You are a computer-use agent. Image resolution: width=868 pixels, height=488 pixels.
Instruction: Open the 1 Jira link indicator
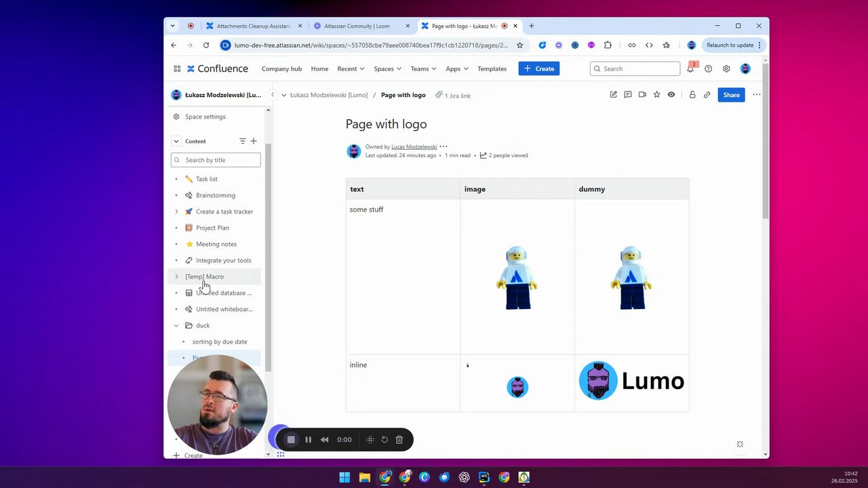(x=453, y=96)
